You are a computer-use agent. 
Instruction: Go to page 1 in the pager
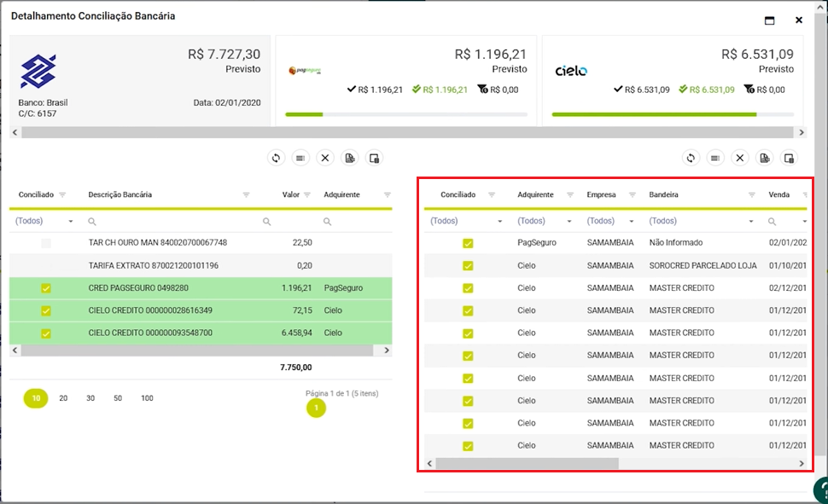coord(316,408)
